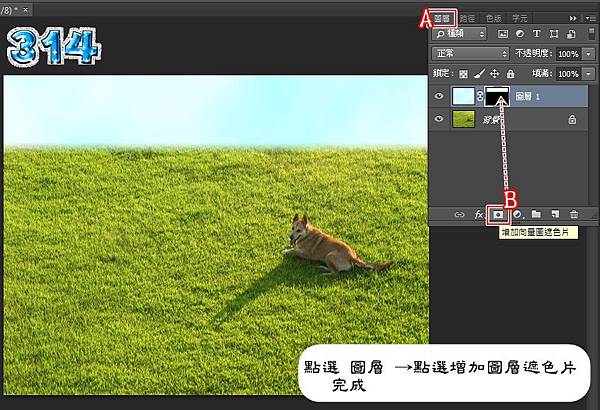Click the opacity value field 100%
This screenshot has width=600, height=410.
tap(569, 54)
